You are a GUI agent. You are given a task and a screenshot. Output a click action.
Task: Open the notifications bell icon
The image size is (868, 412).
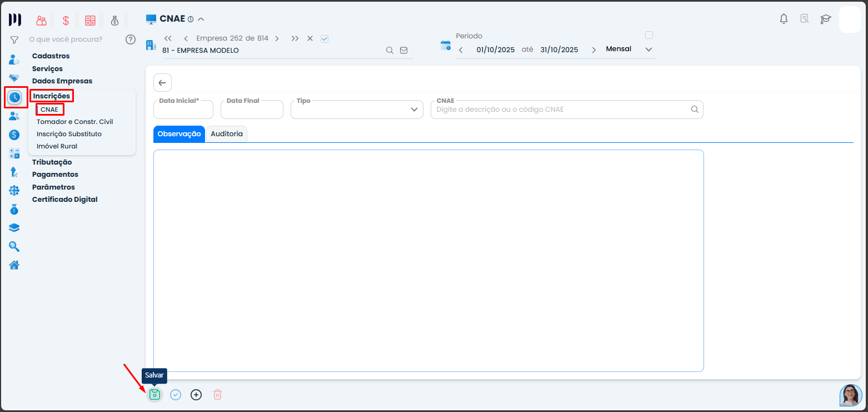[784, 19]
